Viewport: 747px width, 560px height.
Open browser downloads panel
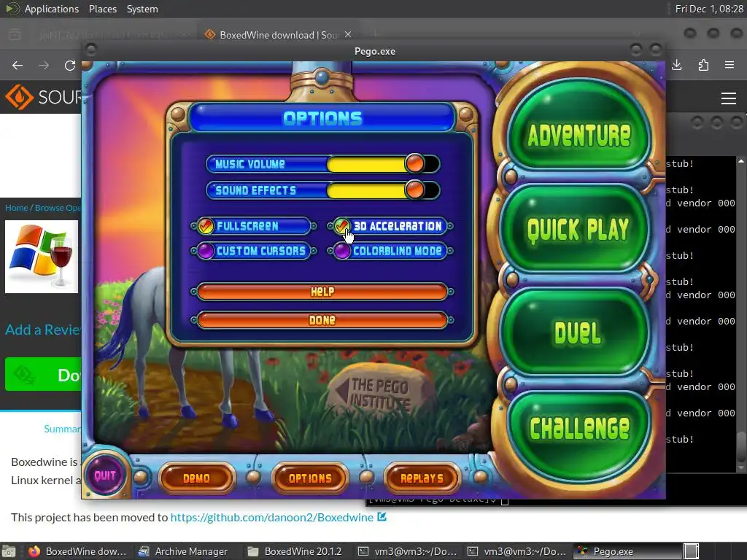coord(676,65)
